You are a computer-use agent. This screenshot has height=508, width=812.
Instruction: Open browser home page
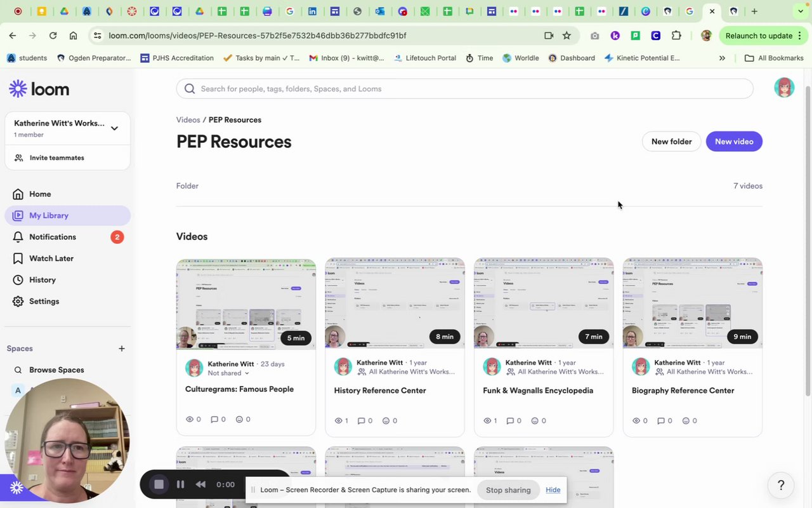click(74, 36)
